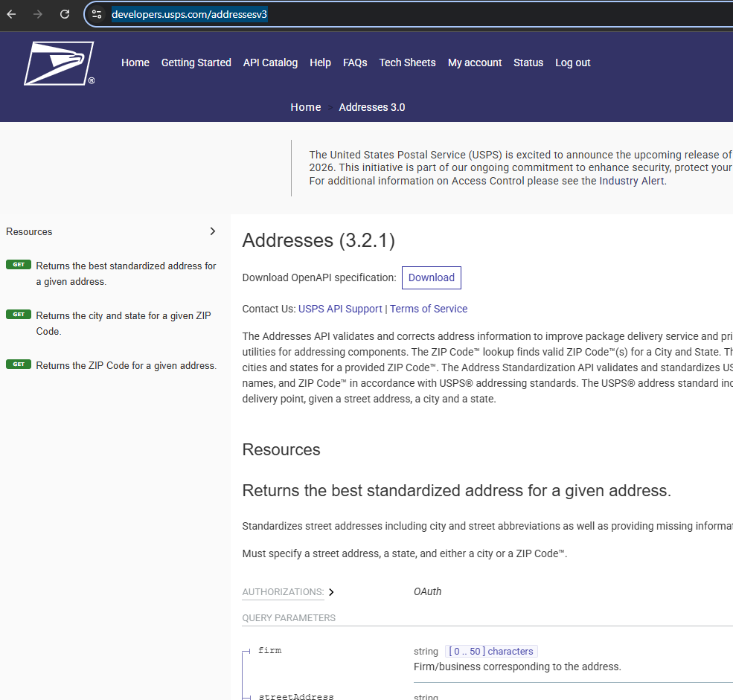This screenshot has width=733, height=700.
Task: Click the browser forward arrow
Action: pyautogui.click(x=38, y=14)
